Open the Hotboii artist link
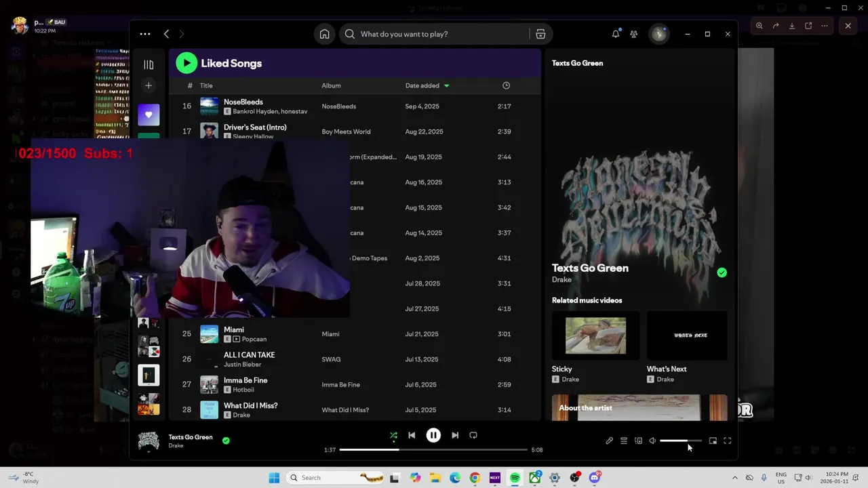Image resolution: width=868 pixels, height=488 pixels. [x=243, y=390]
